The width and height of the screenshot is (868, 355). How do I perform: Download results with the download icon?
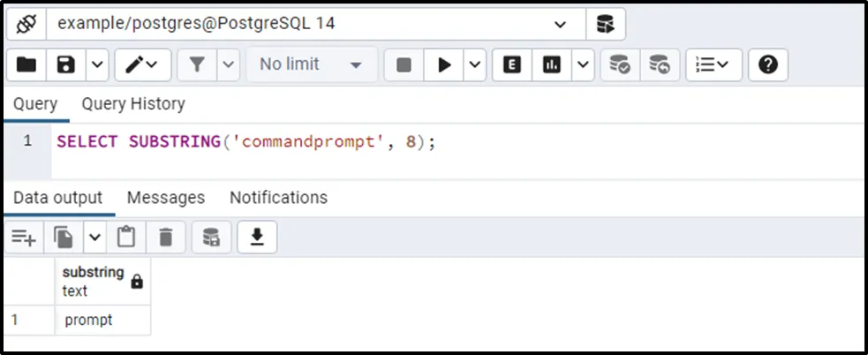tap(257, 237)
